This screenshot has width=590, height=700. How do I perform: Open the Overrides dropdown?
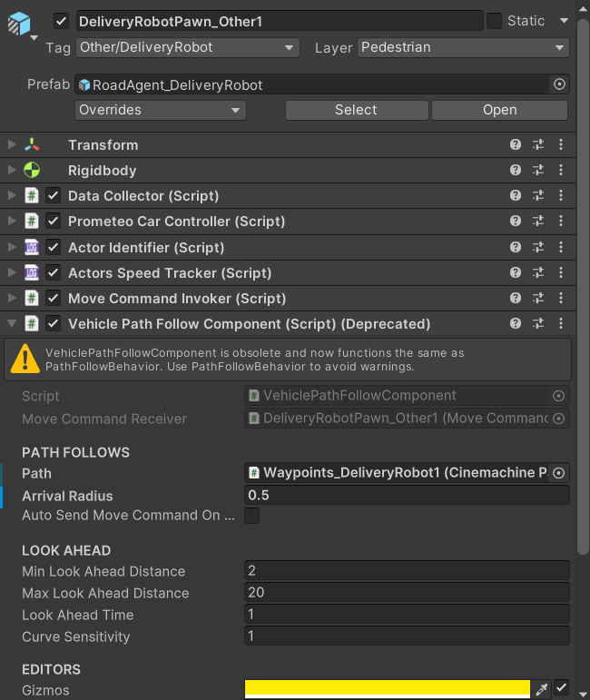(161, 110)
